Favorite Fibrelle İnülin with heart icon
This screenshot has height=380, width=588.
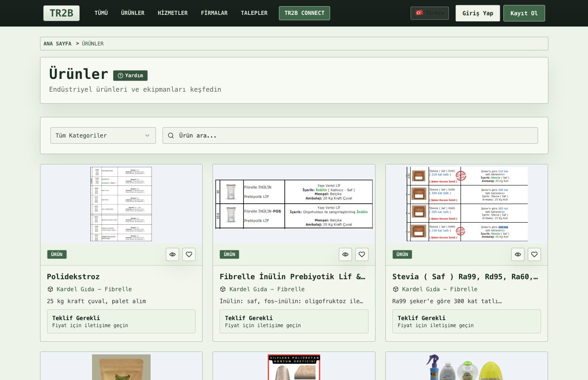[x=362, y=254]
